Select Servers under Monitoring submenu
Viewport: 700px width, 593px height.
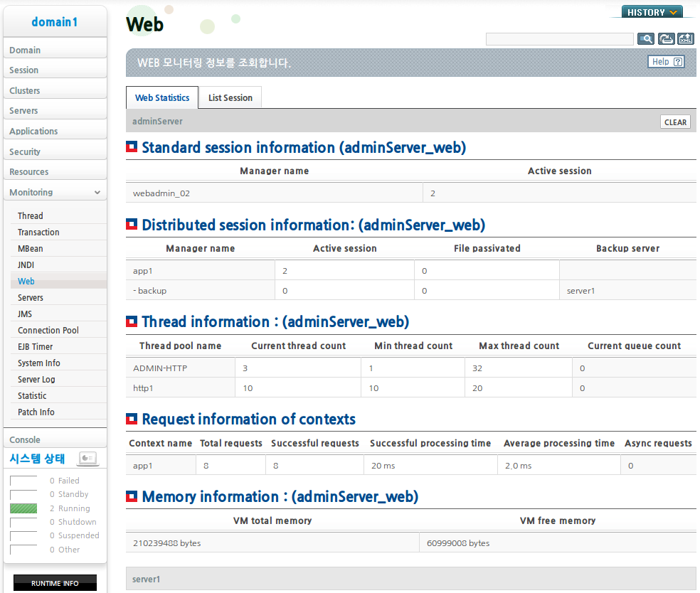click(58, 298)
